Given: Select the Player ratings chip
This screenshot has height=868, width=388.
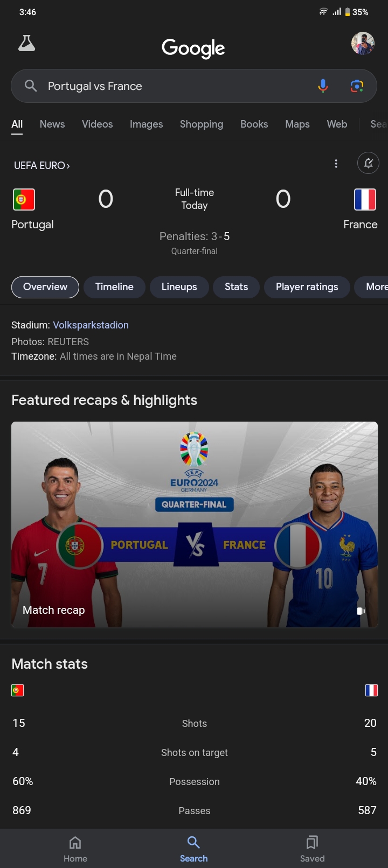Looking at the screenshot, I should [307, 287].
